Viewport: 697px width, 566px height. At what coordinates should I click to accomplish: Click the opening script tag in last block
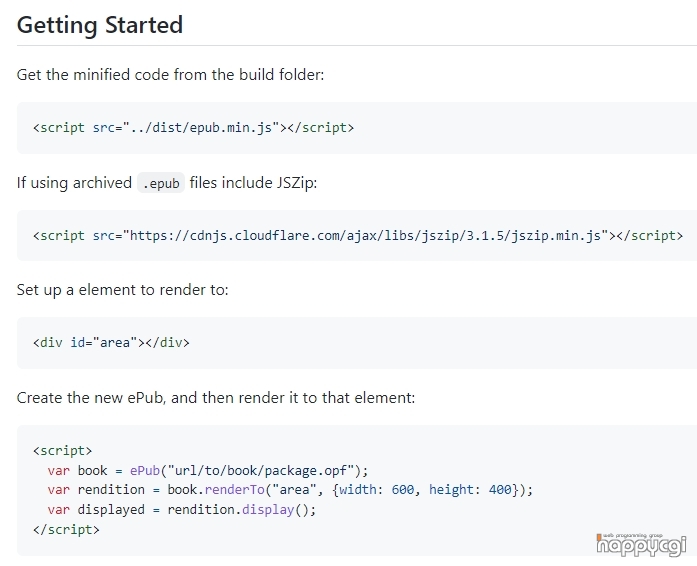(62, 451)
